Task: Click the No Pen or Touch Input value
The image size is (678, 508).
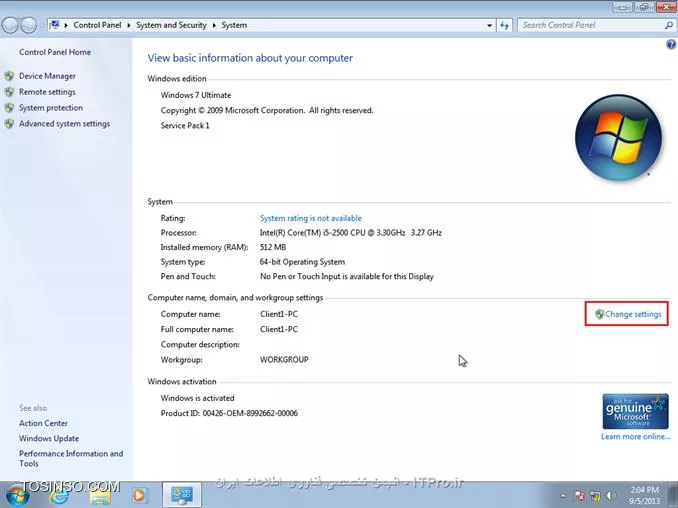Action: point(347,276)
